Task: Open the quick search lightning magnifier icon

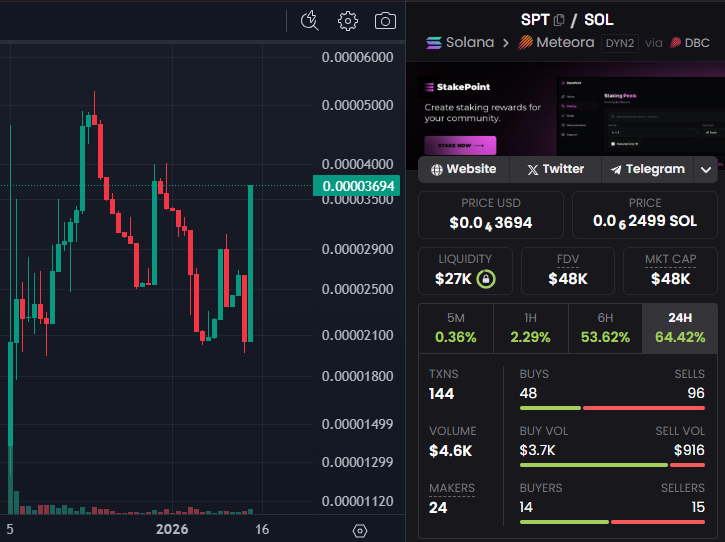Action: (309, 21)
